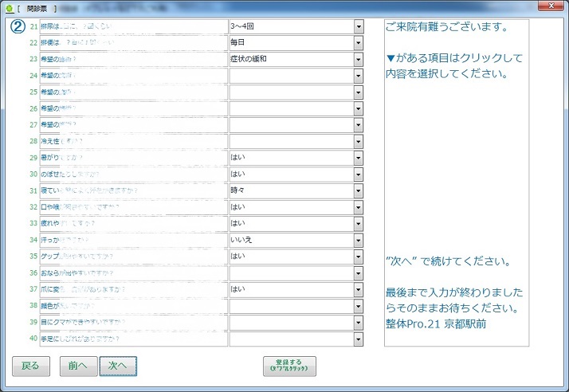
Task: Select question field 31 寝ている
Action: point(134,191)
